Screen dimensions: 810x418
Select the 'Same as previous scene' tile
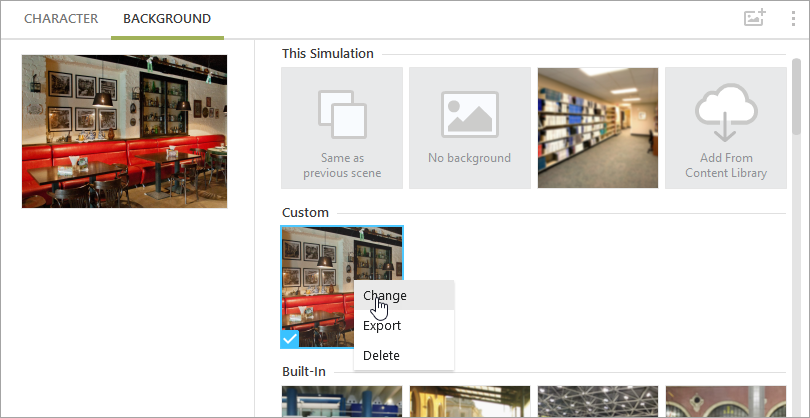(342, 128)
